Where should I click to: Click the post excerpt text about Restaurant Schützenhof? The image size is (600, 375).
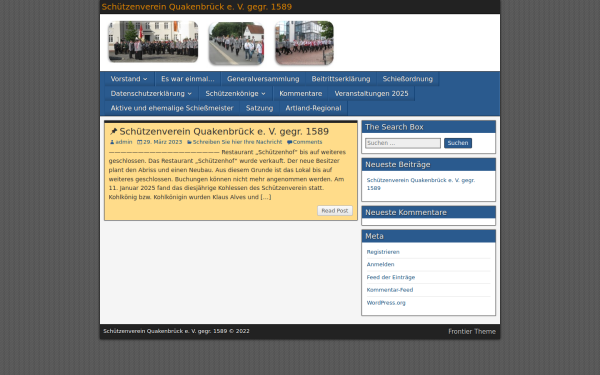pos(227,174)
